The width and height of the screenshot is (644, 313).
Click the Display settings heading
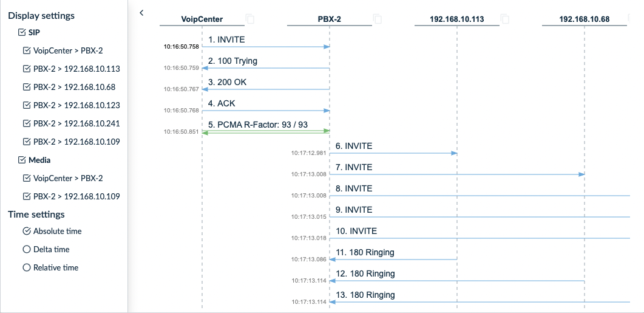(41, 16)
